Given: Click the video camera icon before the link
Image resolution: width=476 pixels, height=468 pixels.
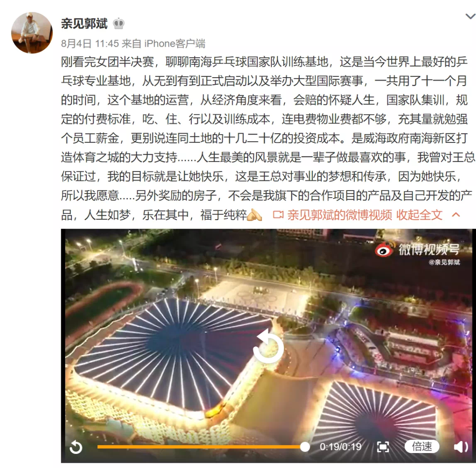Looking at the screenshot, I should tap(278, 215).
